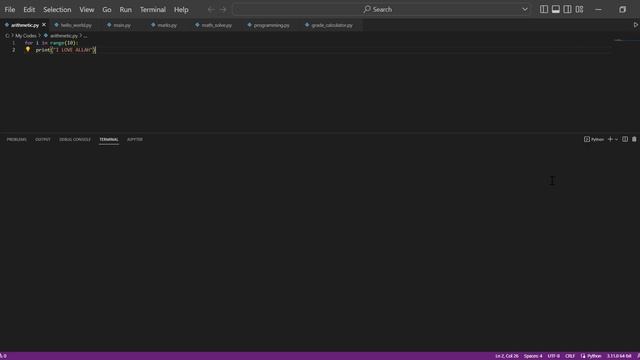
Task: Click the UTF-8 encoding status item
Action: (553, 356)
